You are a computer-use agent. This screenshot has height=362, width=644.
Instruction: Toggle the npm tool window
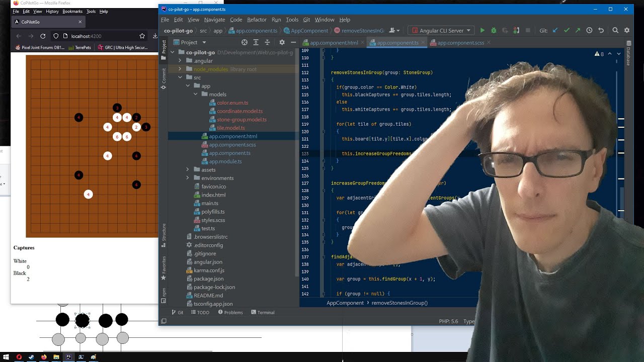click(x=164, y=296)
